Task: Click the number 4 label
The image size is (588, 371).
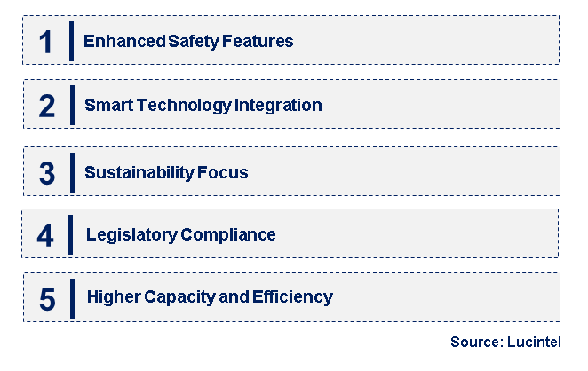Action: pyautogui.click(x=45, y=236)
